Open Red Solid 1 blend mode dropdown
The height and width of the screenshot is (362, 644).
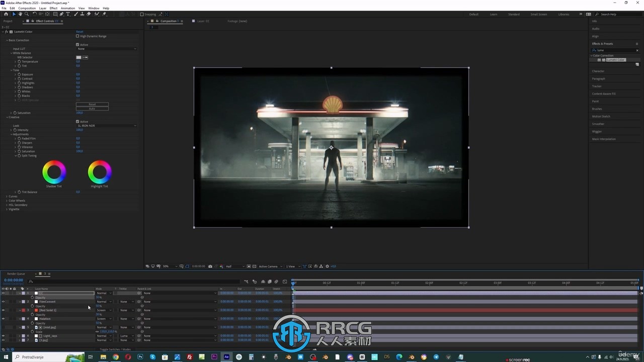click(x=104, y=310)
